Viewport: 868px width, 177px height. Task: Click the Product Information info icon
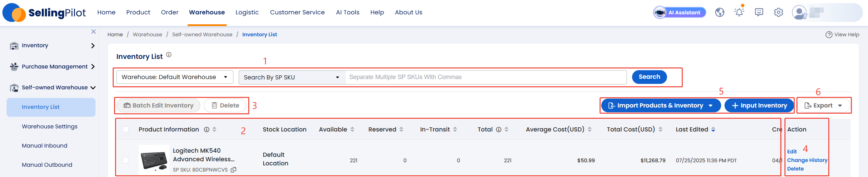(206, 129)
